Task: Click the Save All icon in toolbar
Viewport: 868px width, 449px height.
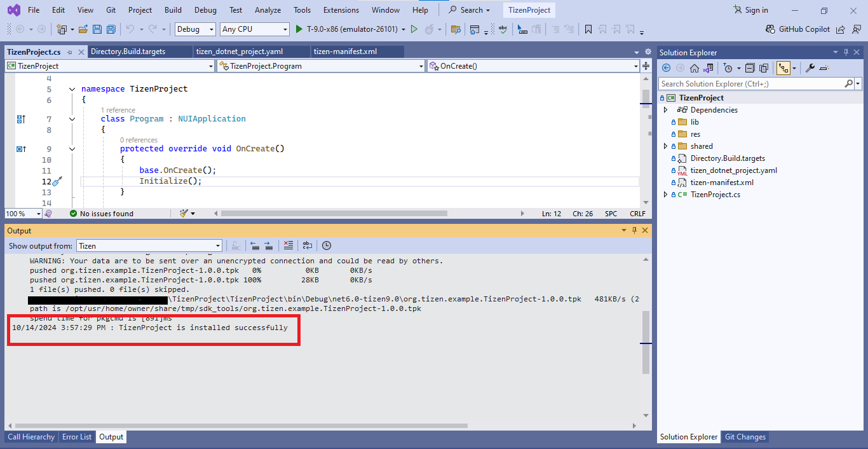Action: click(x=111, y=29)
